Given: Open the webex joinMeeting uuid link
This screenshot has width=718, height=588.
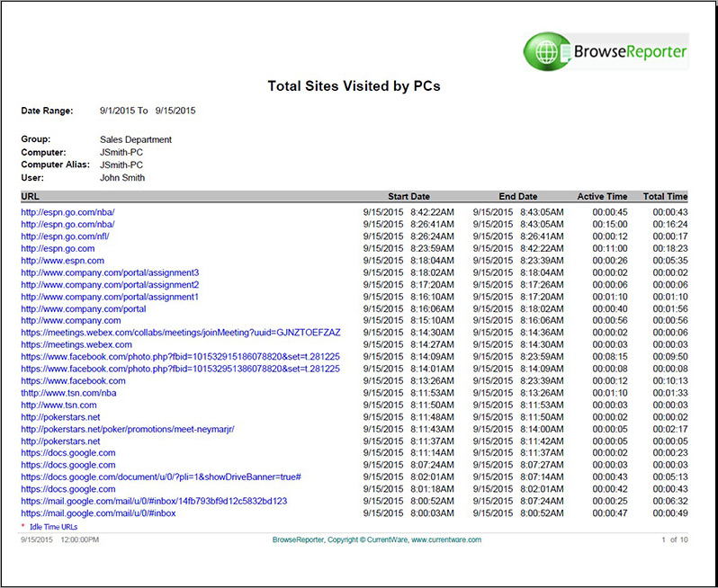Looking at the screenshot, I should [x=181, y=333].
